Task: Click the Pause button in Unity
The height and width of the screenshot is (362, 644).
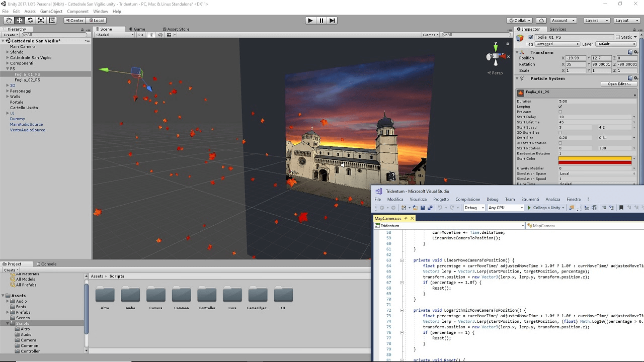Action: [321, 21]
